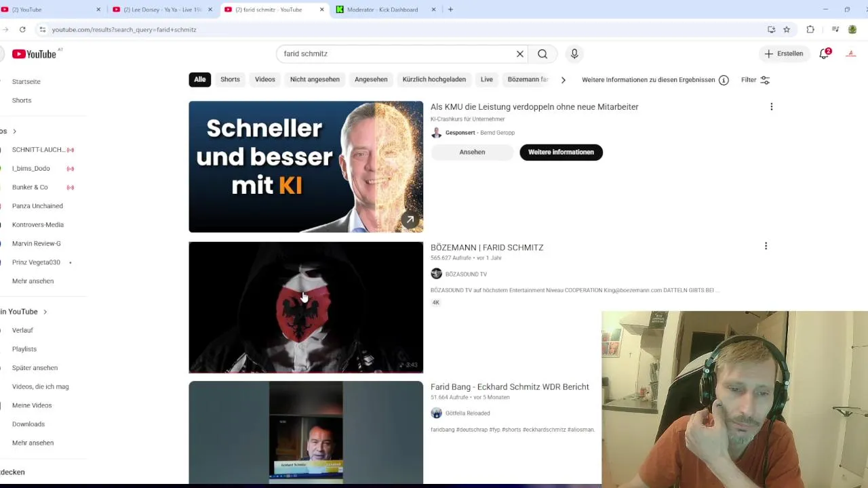Select the Nicht angesehen chip
868x488 pixels.
coord(315,79)
